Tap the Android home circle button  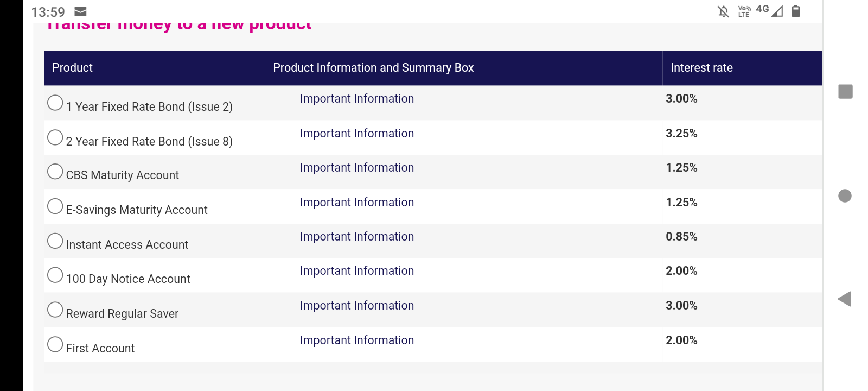point(845,195)
